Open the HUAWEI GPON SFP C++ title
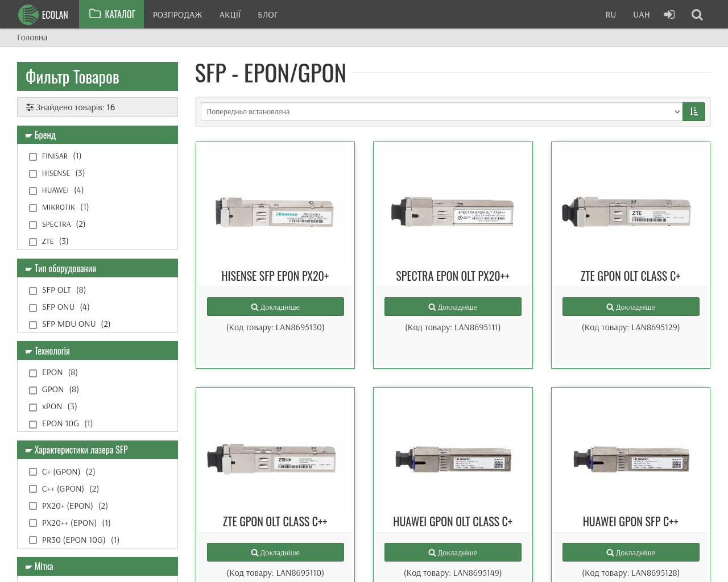This screenshot has height=582, width=728. click(631, 522)
